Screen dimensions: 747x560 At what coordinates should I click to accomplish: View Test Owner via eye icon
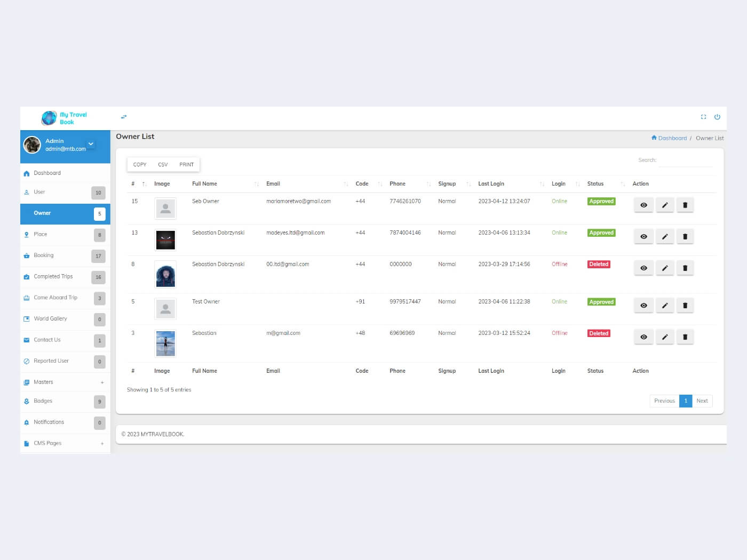tap(643, 306)
